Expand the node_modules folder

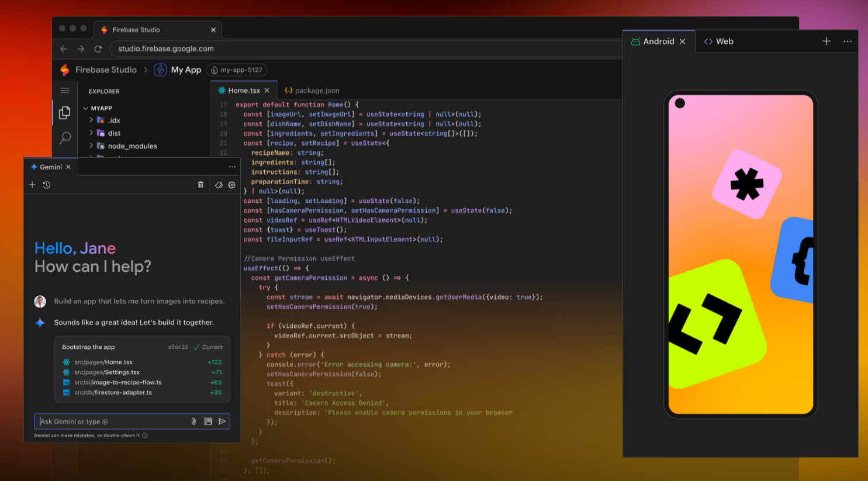[x=91, y=146]
